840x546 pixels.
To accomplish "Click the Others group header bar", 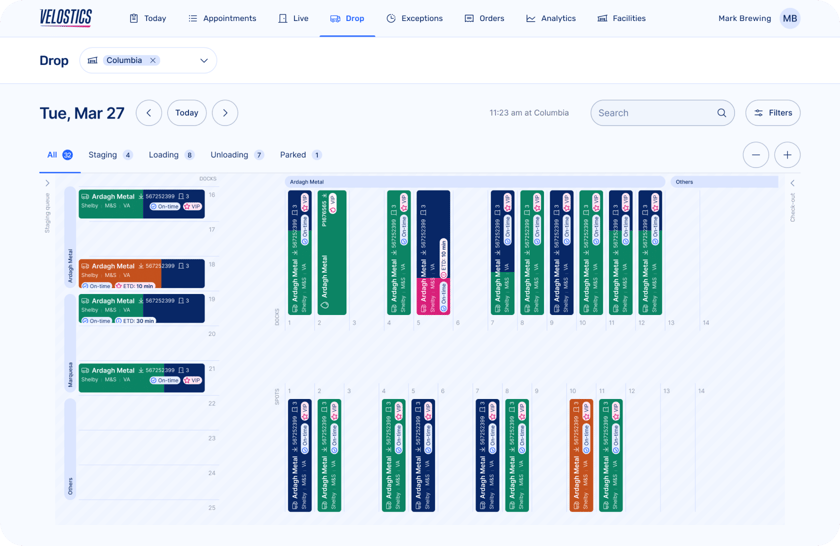I will [x=724, y=182].
